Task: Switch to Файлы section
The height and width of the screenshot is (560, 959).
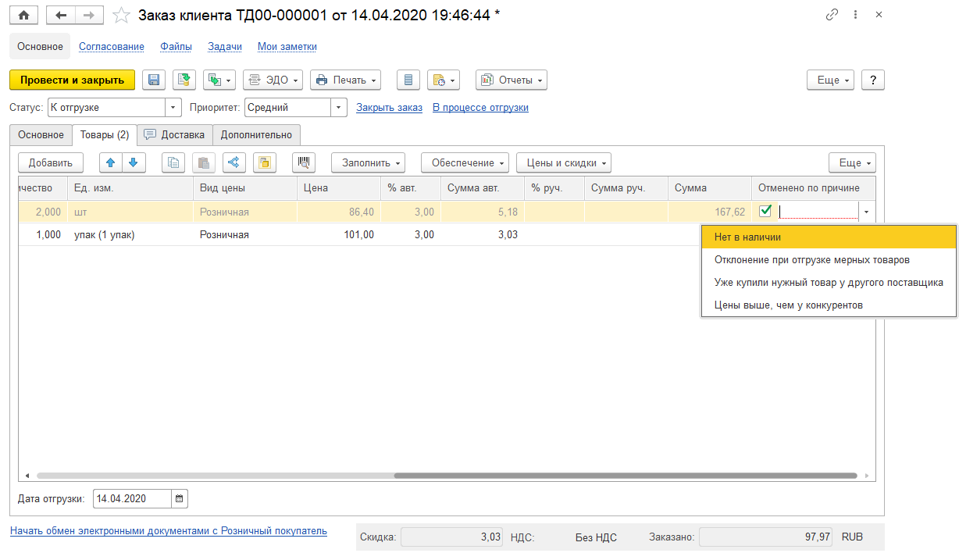Action: tap(176, 46)
